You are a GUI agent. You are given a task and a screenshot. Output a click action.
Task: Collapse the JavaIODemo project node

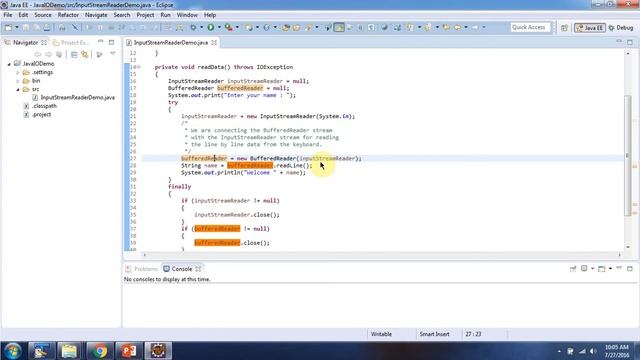pos(9,64)
